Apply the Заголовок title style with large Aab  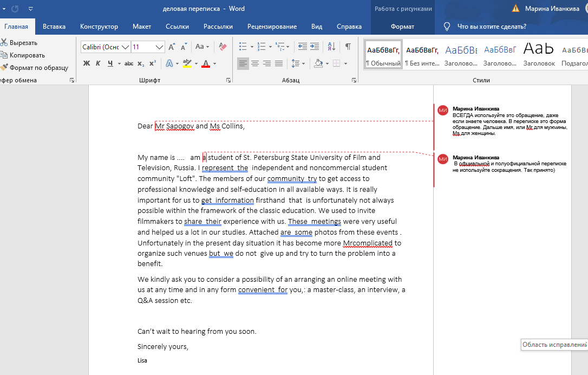[x=539, y=54]
